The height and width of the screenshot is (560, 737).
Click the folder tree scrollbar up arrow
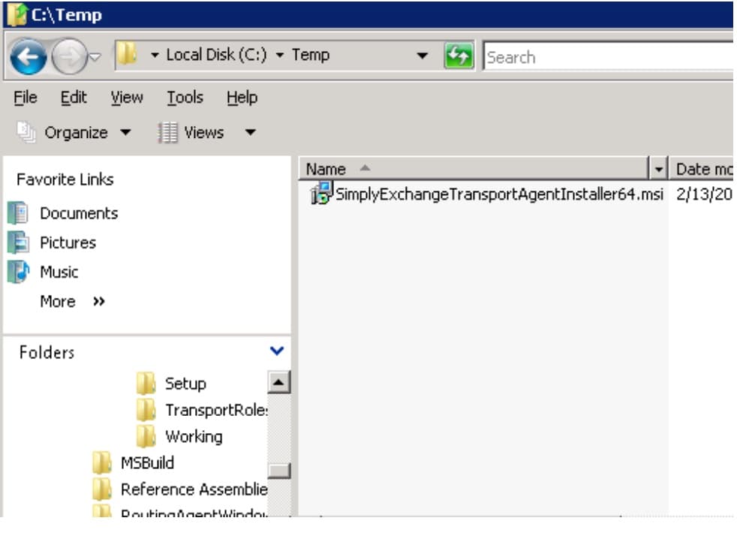pyautogui.click(x=278, y=383)
